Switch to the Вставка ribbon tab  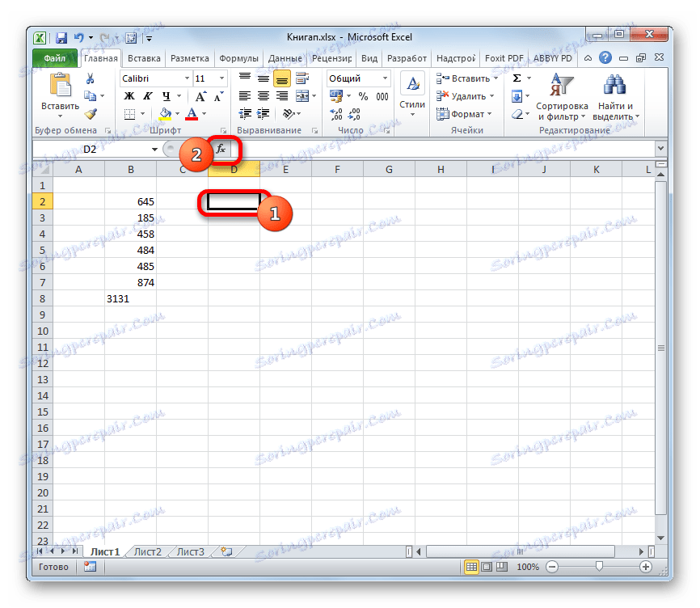[x=144, y=58]
